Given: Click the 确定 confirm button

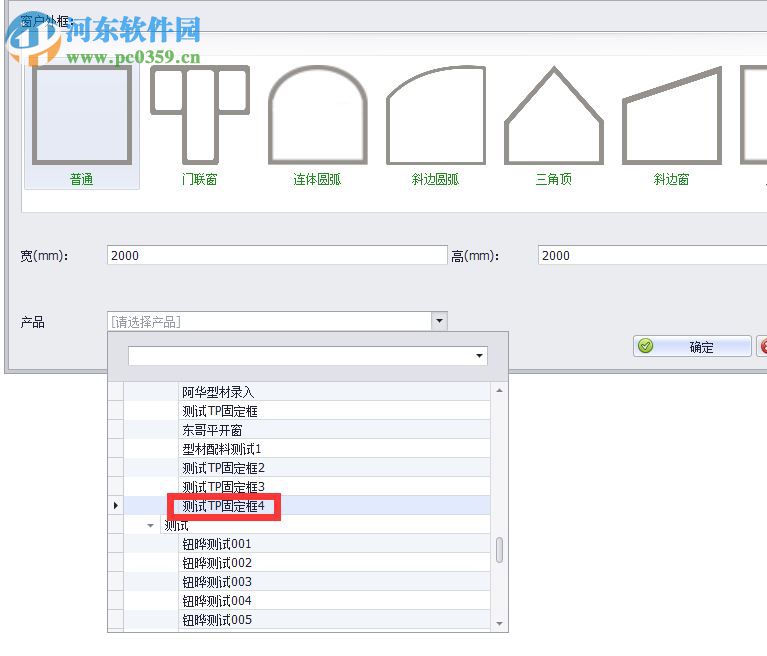Looking at the screenshot, I should point(692,347).
